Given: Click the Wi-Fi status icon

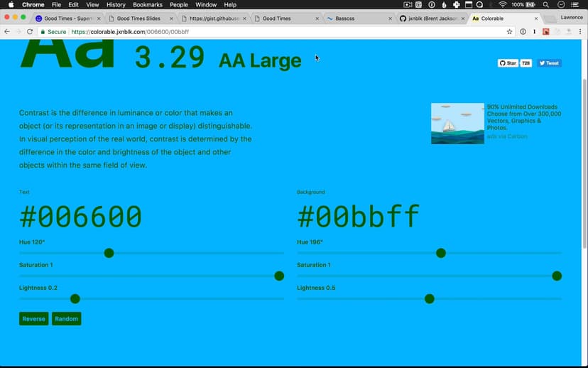Looking at the screenshot, I should point(502,5).
